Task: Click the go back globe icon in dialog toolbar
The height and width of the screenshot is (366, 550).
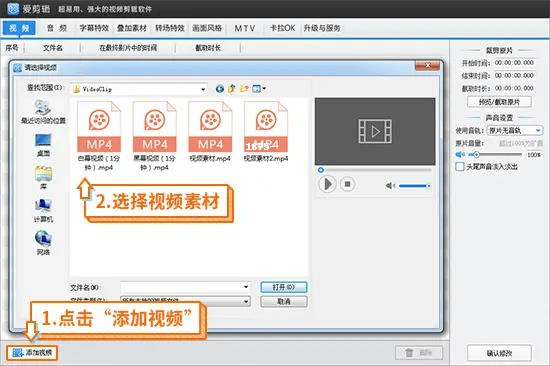Action: (x=220, y=89)
